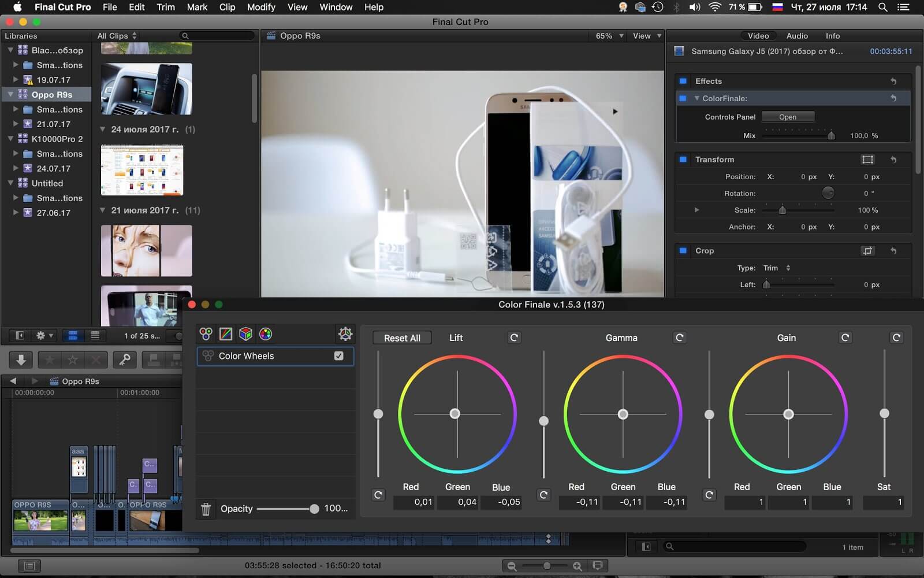The image size is (924, 578).
Task: Open the All Clips filter dropdown
Action: 117,36
